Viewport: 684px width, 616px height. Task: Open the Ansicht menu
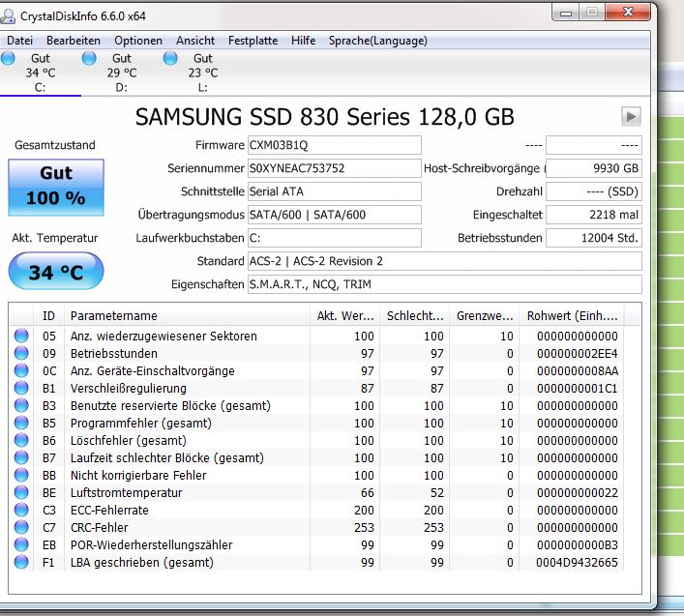point(195,41)
